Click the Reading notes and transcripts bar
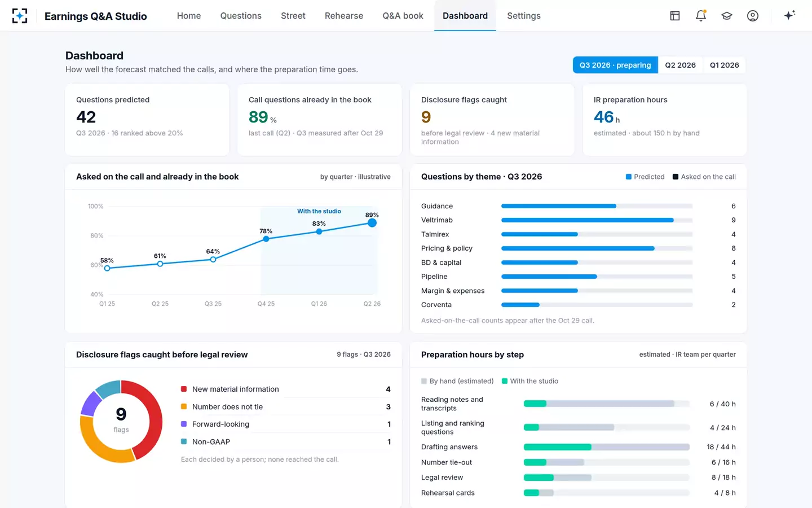This screenshot has height=508, width=812. click(x=607, y=404)
